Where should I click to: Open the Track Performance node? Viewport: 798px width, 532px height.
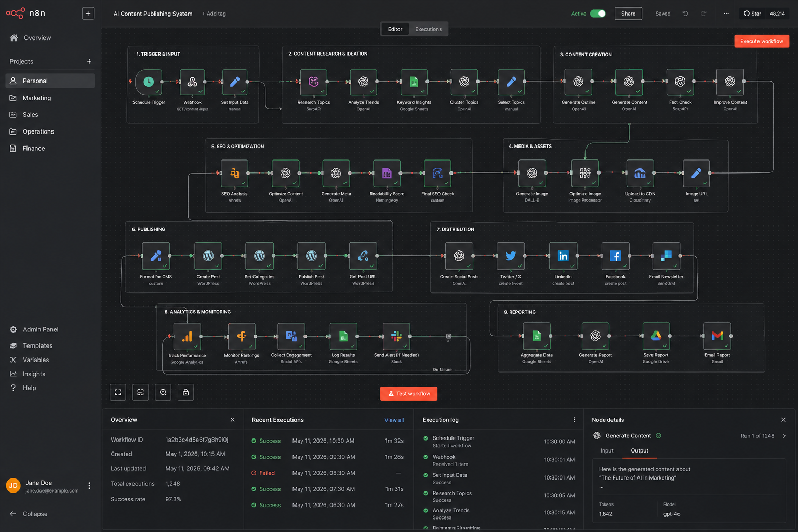pos(187,337)
